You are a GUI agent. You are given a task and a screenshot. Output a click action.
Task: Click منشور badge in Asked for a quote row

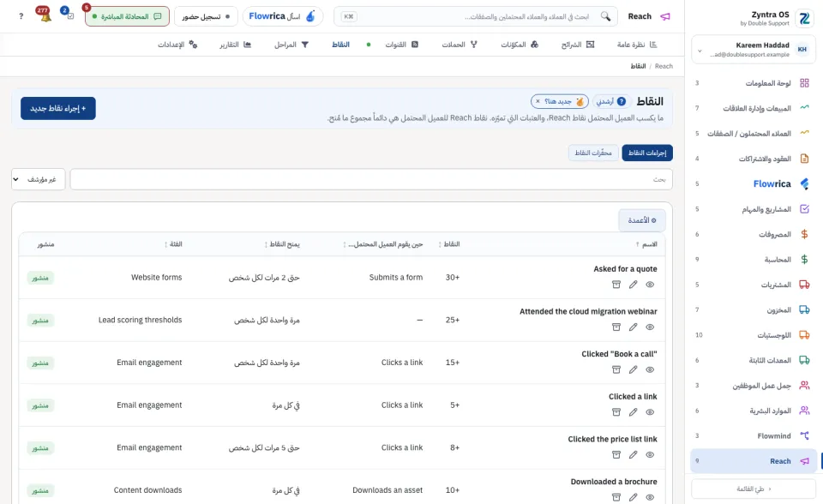pos(40,278)
